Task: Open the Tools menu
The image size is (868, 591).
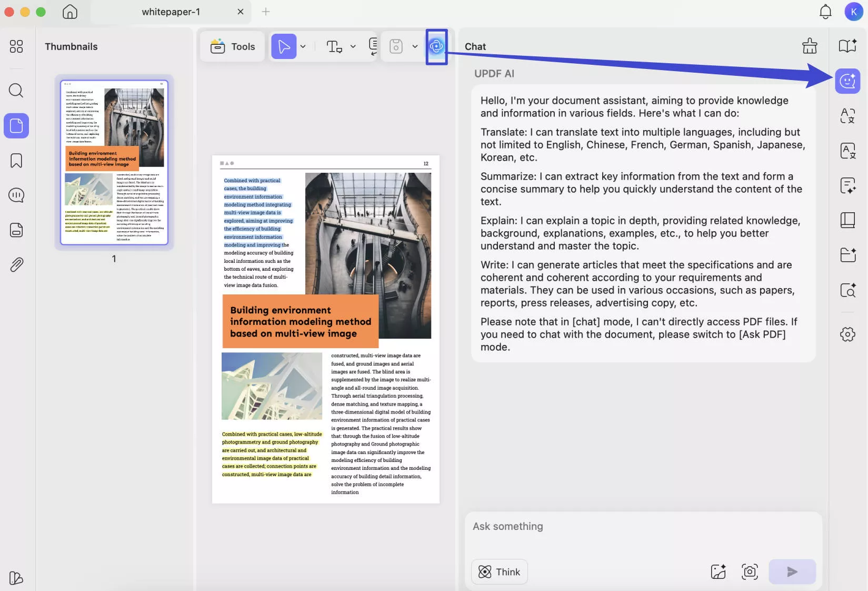Action: [x=232, y=46]
